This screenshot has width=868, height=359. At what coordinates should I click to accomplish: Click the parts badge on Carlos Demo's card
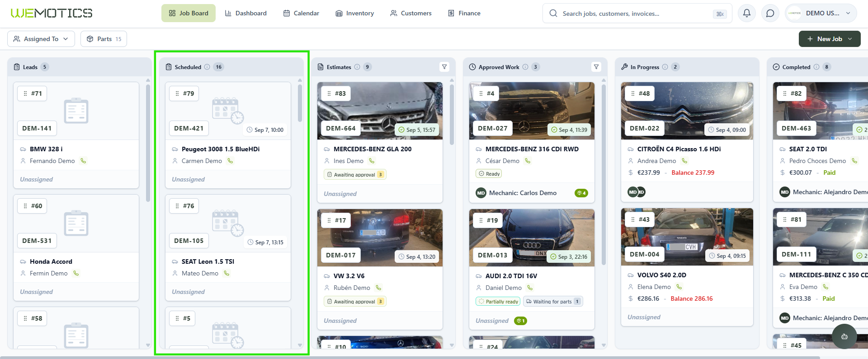[581, 193]
